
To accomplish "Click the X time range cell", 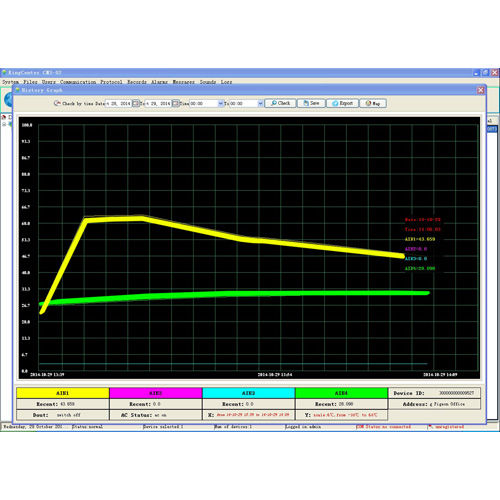I will coord(248,415).
